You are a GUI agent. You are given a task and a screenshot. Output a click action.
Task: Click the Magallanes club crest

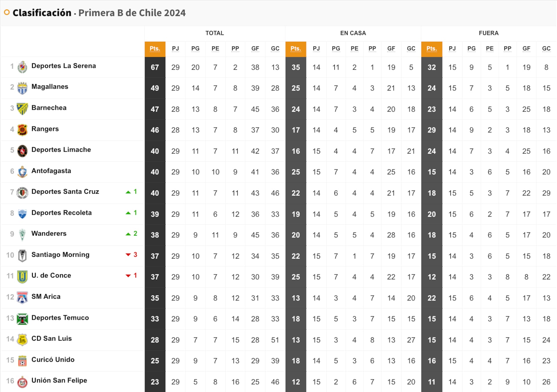(x=22, y=87)
